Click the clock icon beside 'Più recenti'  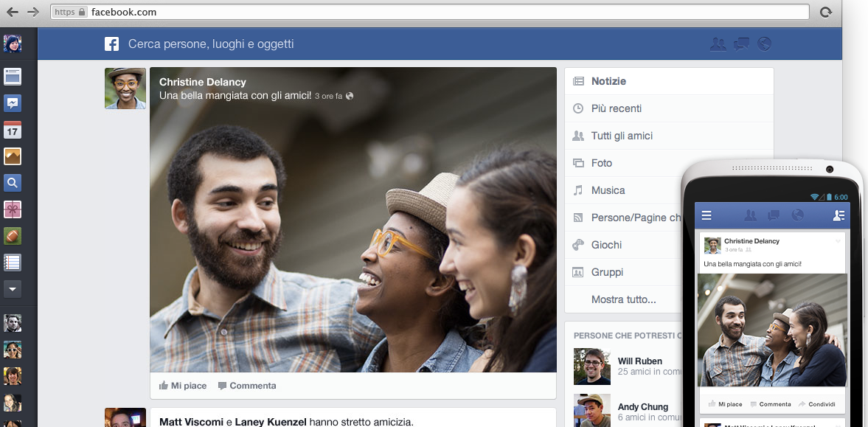point(578,108)
